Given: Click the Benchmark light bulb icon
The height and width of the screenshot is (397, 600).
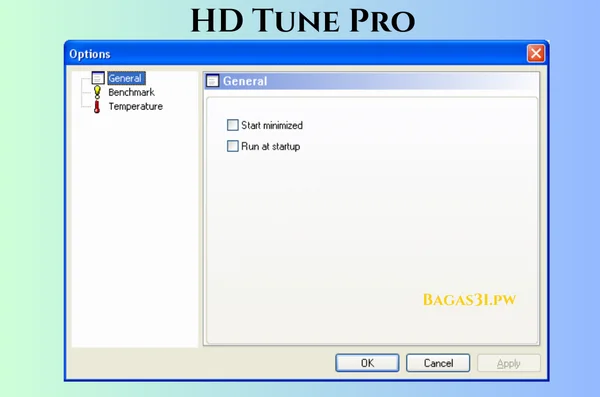Looking at the screenshot, I should click(97, 92).
